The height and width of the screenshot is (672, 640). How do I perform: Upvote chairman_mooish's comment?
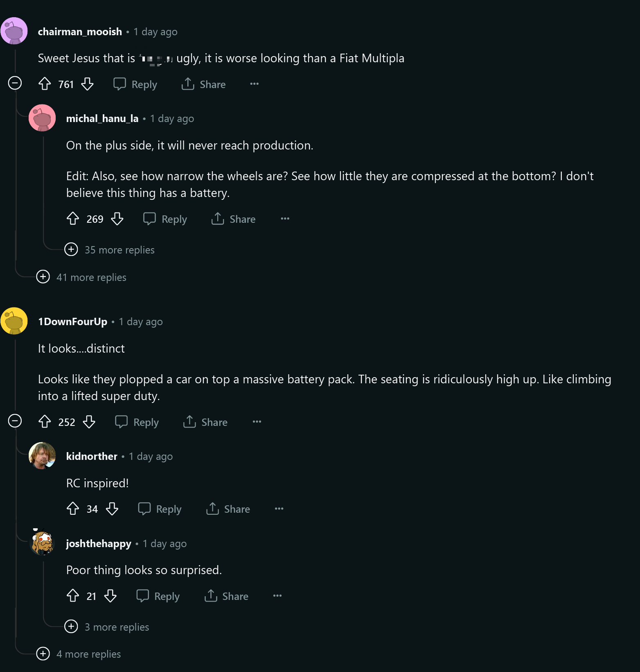(x=45, y=84)
